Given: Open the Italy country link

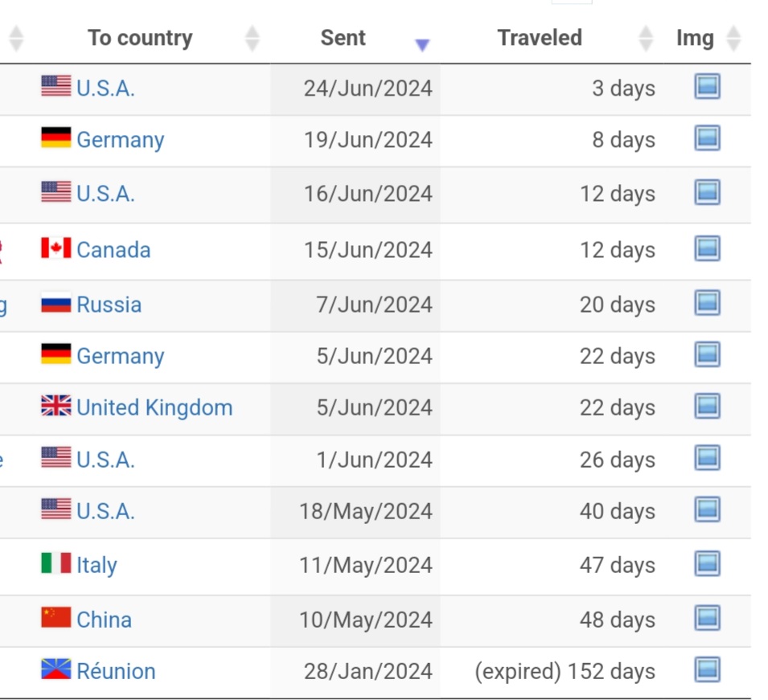Looking at the screenshot, I should (97, 566).
